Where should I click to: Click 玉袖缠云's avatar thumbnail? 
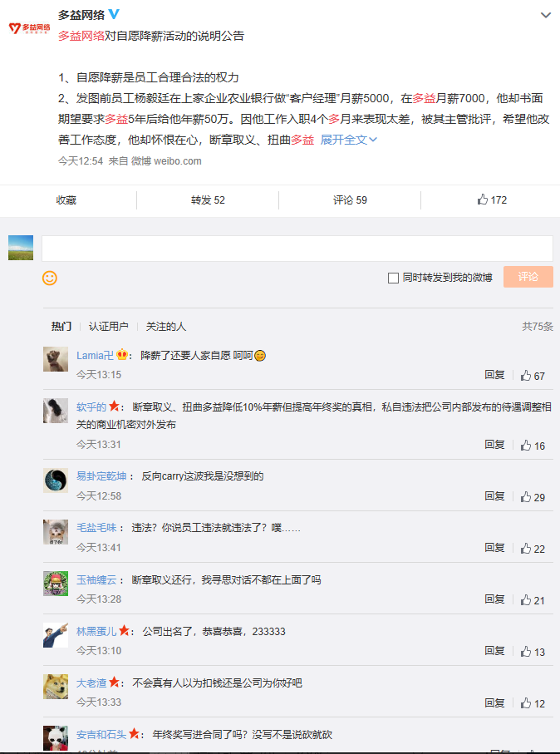tap(56, 584)
